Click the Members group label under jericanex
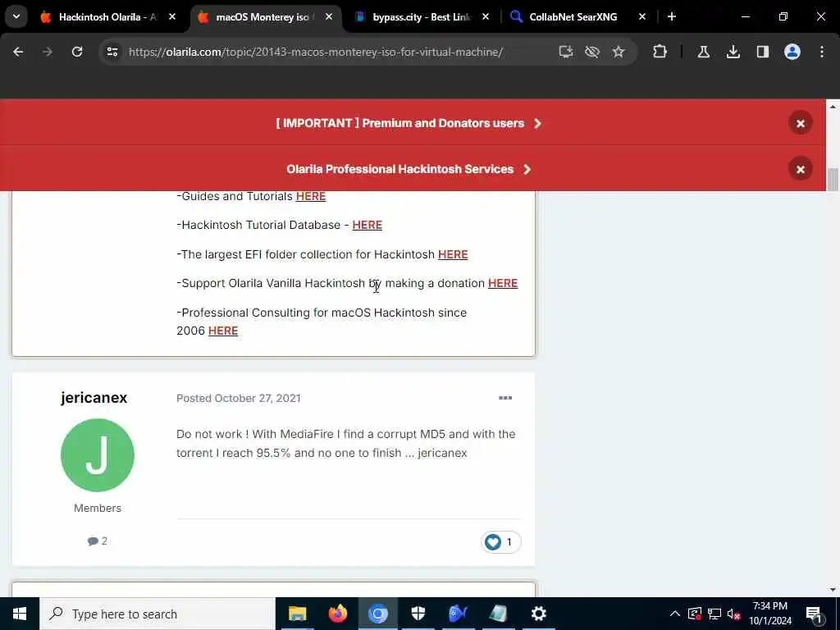The width and height of the screenshot is (840, 630). [x=98, y=508]
